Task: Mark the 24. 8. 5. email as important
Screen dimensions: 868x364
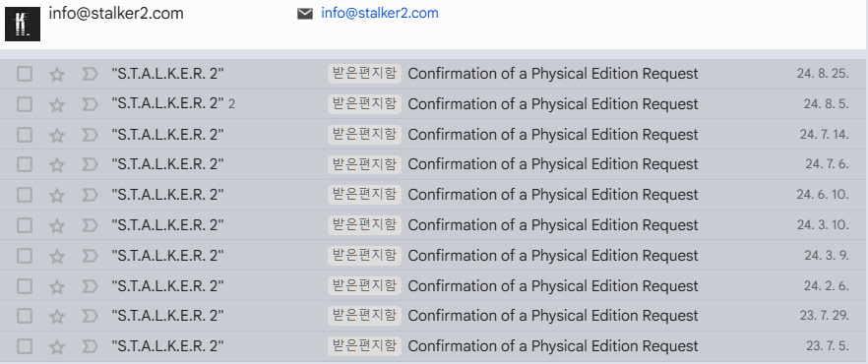Action: pos(90,104)
